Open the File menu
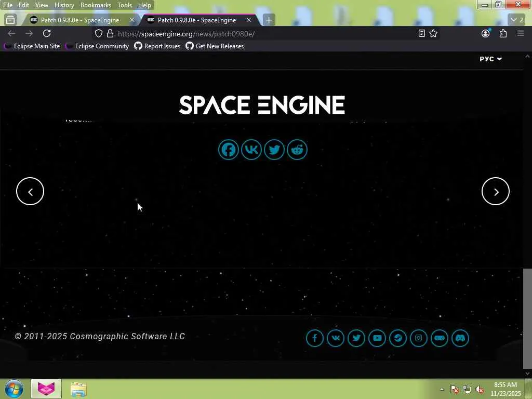 [8, 5]
